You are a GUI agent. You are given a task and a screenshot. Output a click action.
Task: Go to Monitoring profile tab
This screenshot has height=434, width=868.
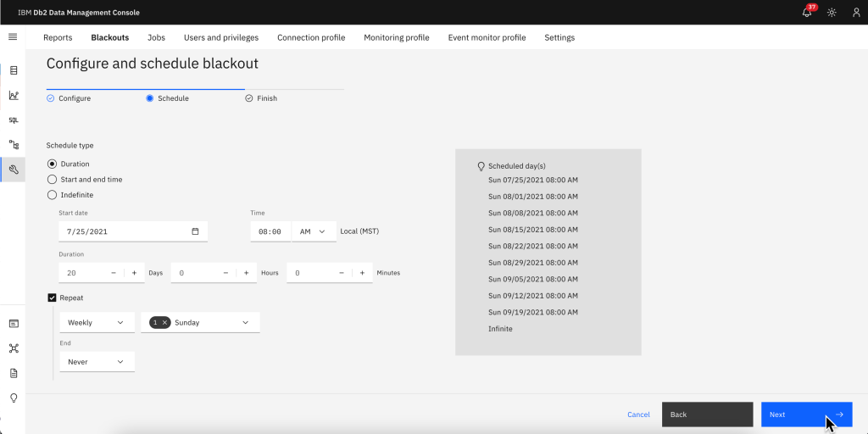point(396,37)
